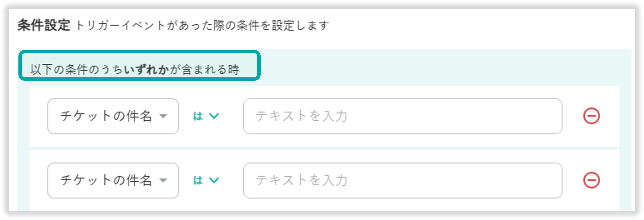This screenshot has height=220, width=644.
Task: Click the は label in the second row
Action: point(198,180)
